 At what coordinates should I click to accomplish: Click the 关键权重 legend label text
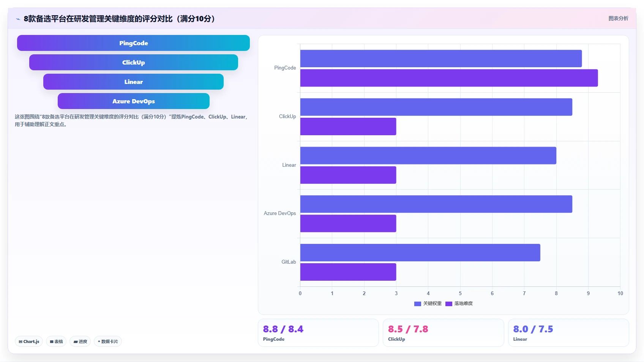click(x=432, y=304)
